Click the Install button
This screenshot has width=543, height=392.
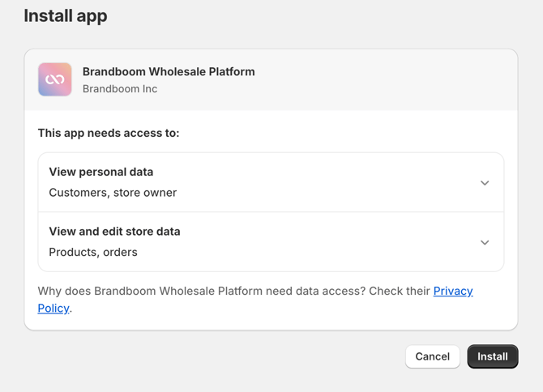point(492,356)
